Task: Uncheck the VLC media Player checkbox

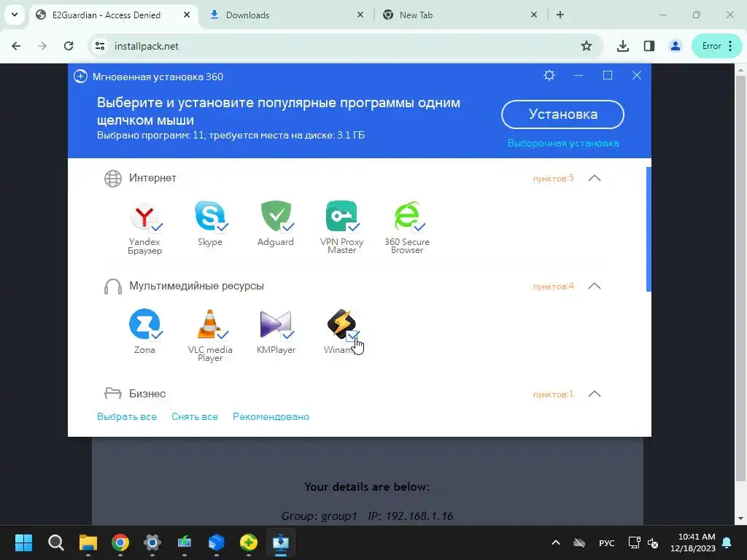Action: tap(222, 335)
